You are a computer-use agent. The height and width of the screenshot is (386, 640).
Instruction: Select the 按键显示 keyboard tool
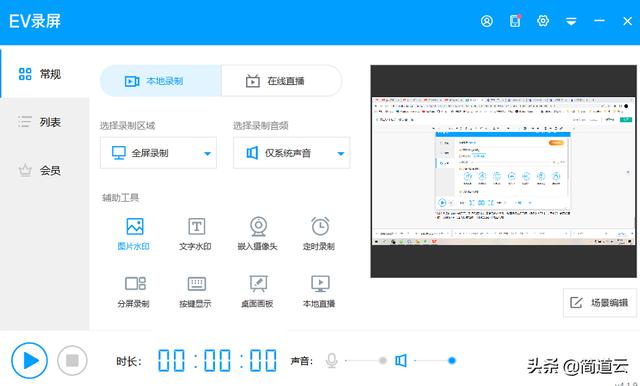196,292
